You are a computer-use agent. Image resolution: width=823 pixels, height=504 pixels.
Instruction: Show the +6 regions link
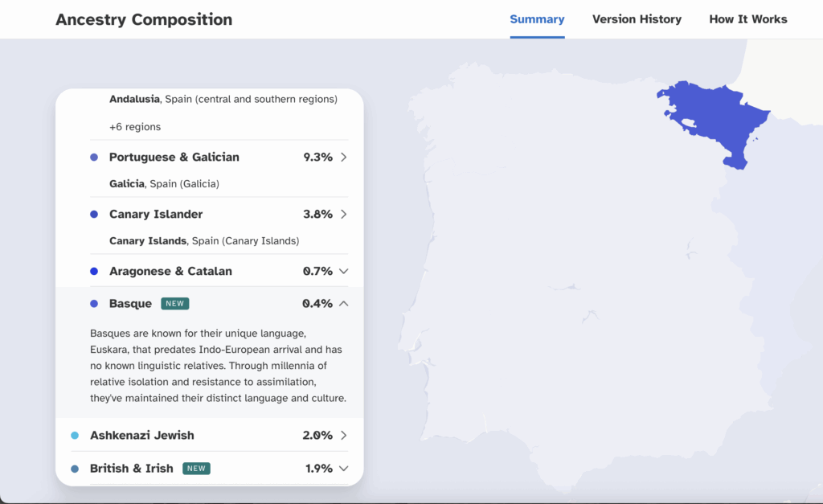click(x=135, y=127)
